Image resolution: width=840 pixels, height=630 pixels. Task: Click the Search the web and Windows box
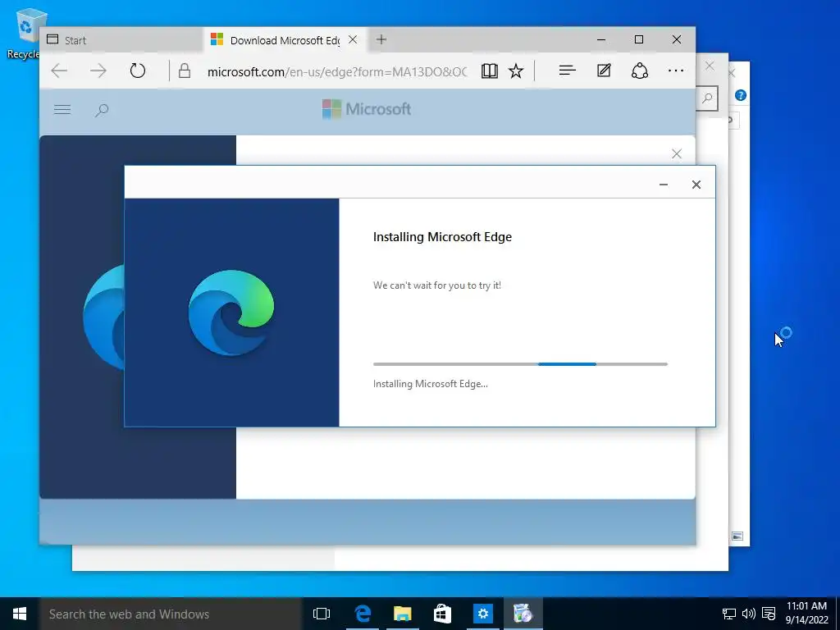coord(171,614)
